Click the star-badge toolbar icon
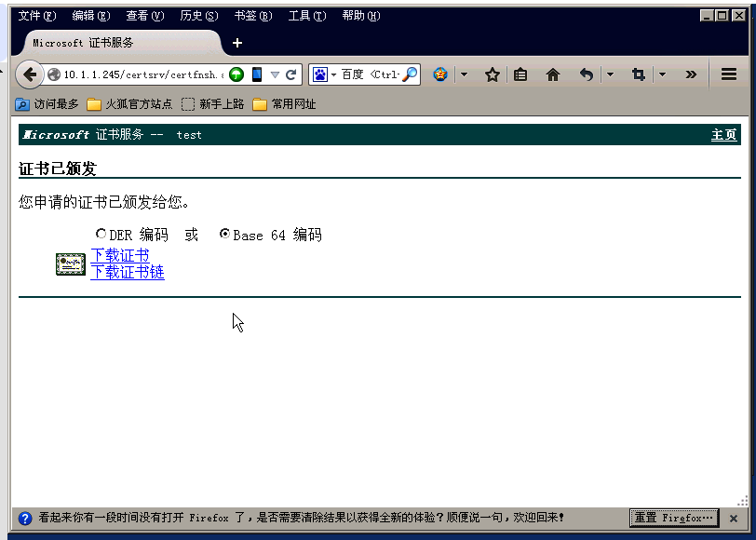 [440, 74]
